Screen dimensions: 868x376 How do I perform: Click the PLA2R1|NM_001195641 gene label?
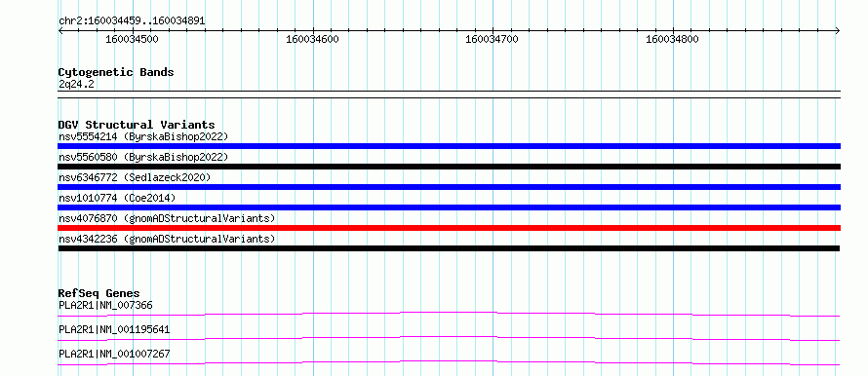[x=114, y=329]
